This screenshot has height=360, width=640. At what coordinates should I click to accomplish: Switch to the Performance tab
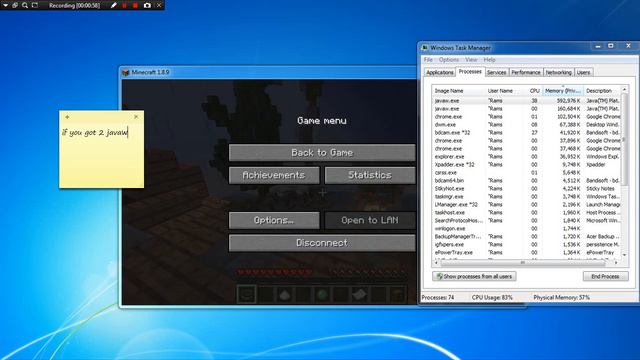click(526, 72)
